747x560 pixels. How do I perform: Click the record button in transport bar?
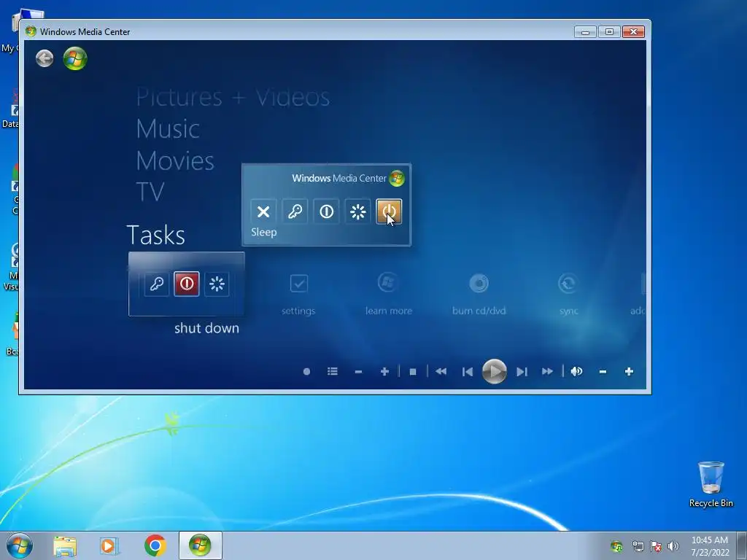coord(307,371)
